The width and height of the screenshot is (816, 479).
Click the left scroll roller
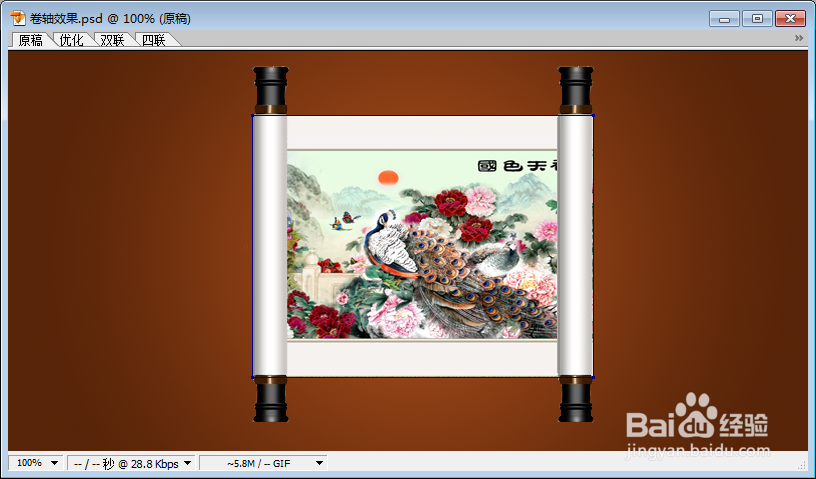271,244
